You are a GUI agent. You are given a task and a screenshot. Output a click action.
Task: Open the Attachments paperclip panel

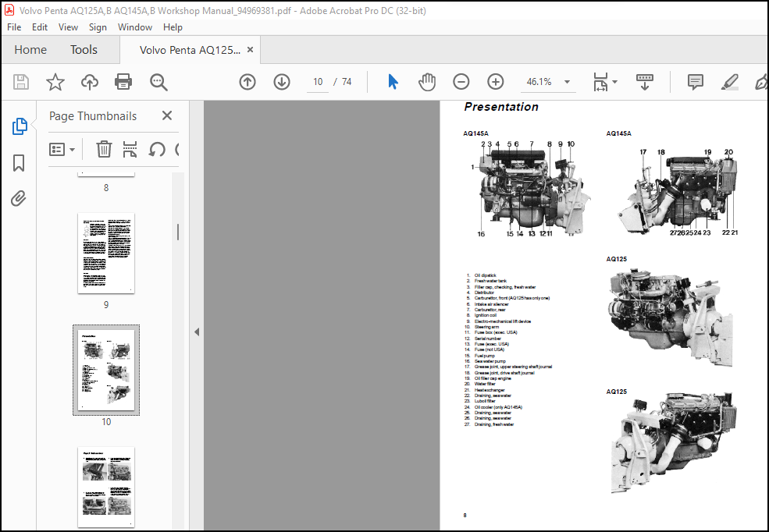(x=19, y=198)
